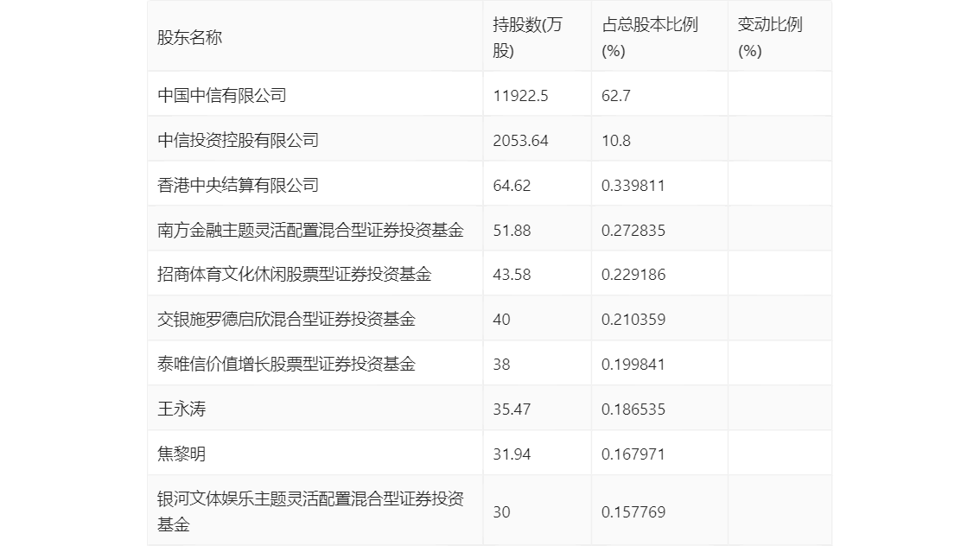Select the percentage 0.167971
980x546 pixels.
coord(633,454)
